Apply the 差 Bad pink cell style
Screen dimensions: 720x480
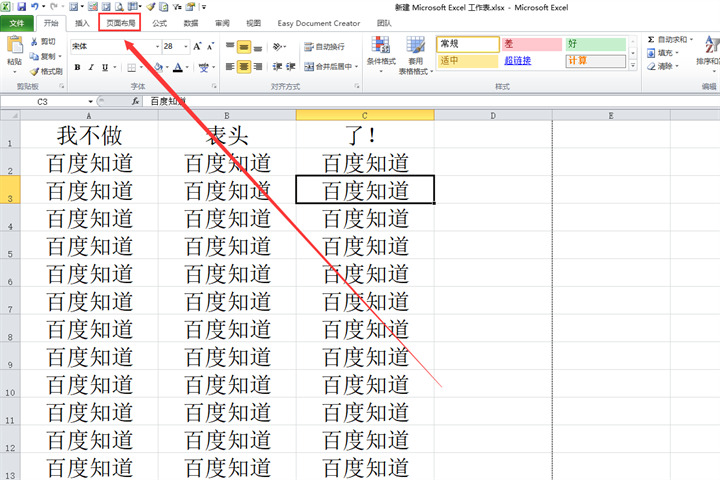click(x=531, y=44)
